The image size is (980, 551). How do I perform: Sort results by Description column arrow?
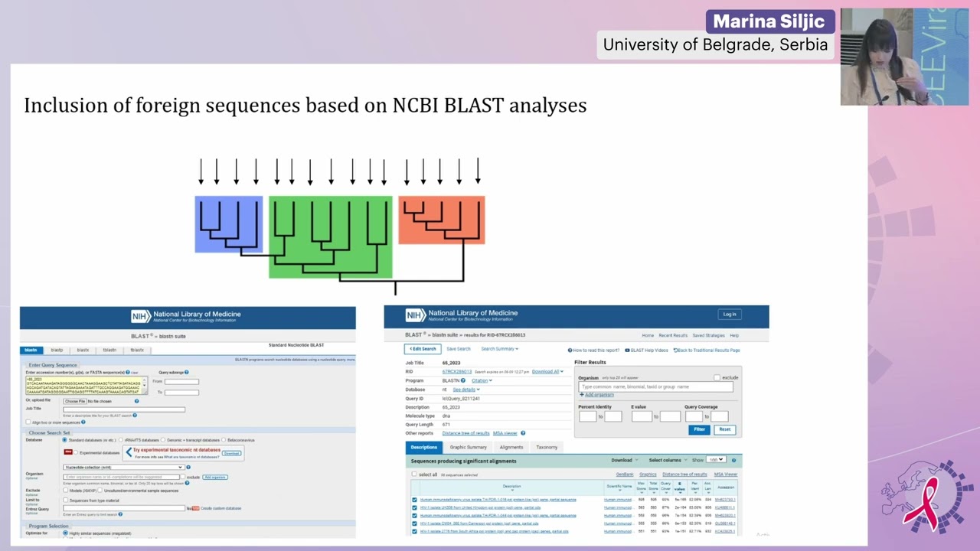click(511, 491)
